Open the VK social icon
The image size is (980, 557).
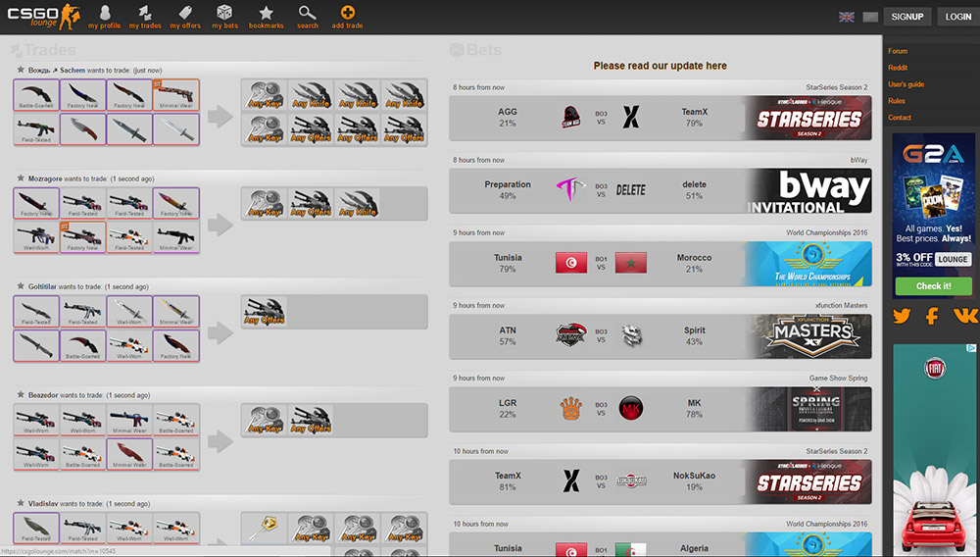point(966,316)
